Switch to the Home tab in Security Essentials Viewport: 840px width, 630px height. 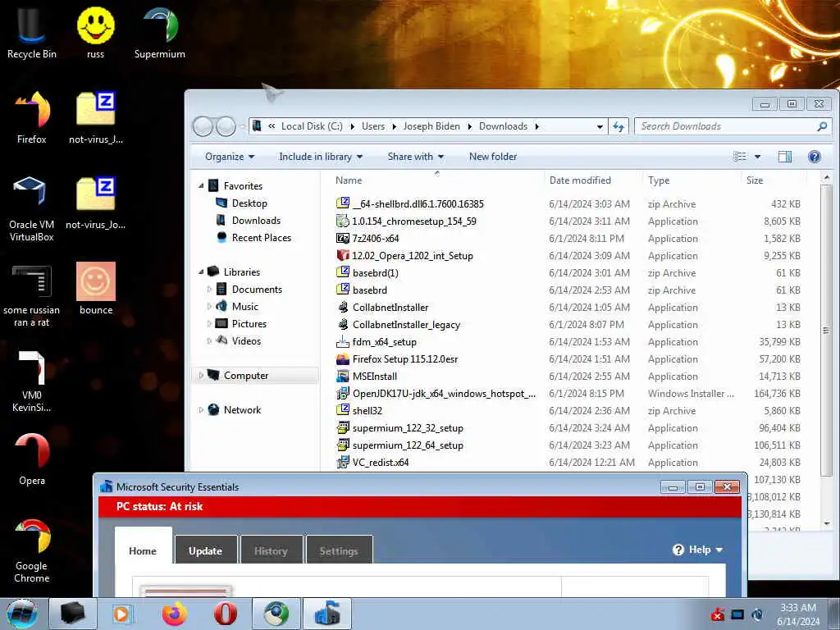[x=143, y=546]
